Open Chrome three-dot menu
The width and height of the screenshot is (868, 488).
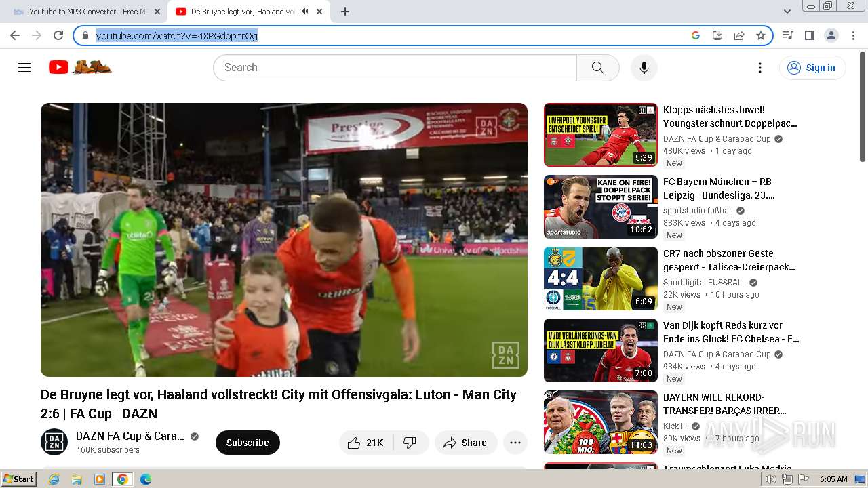point(853,35)
